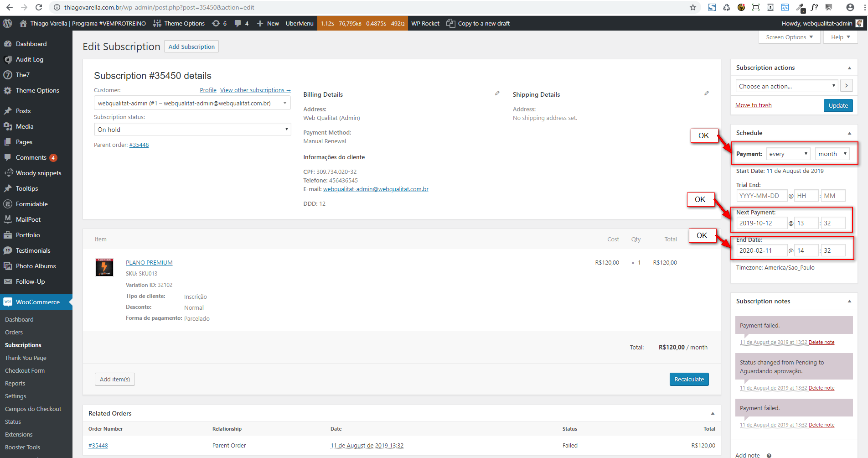Image resolution: width=868 pixels, height=458 pixels.
Task: Click the Audit Log sidebar icon
Action: (x=8, y=59)
